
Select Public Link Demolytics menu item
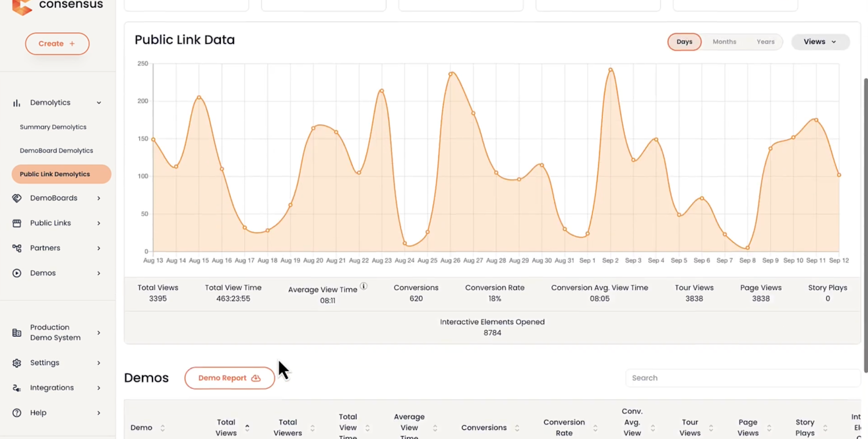(x=61, y=174)
